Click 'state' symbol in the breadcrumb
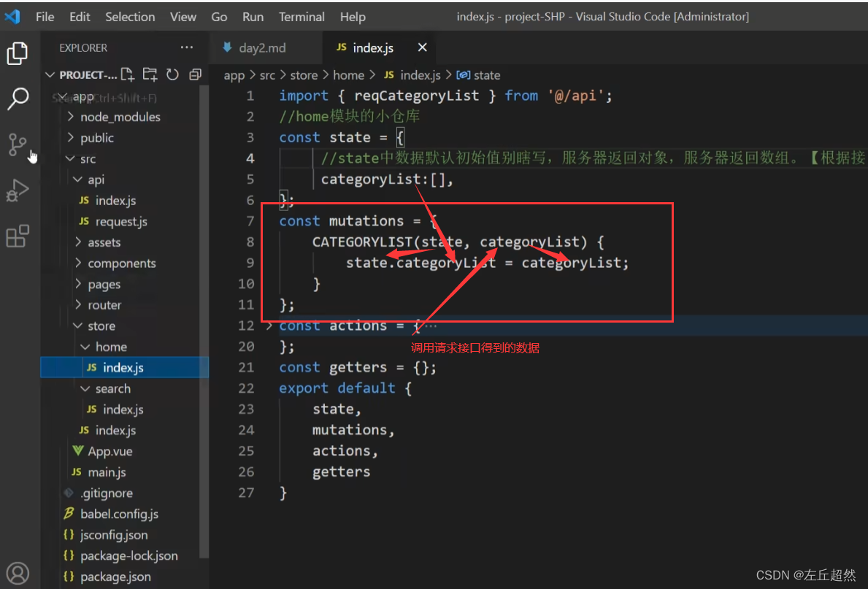The image size is (868, 589). pos(487,75)
